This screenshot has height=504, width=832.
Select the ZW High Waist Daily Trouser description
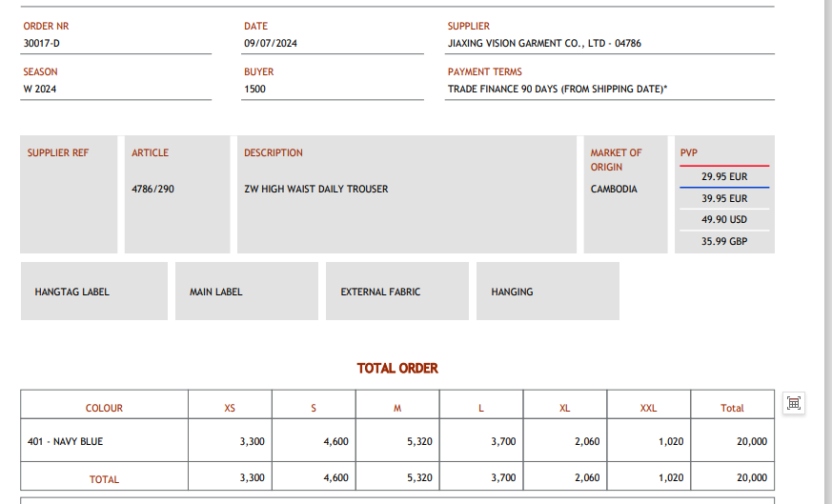click(316, 189)
